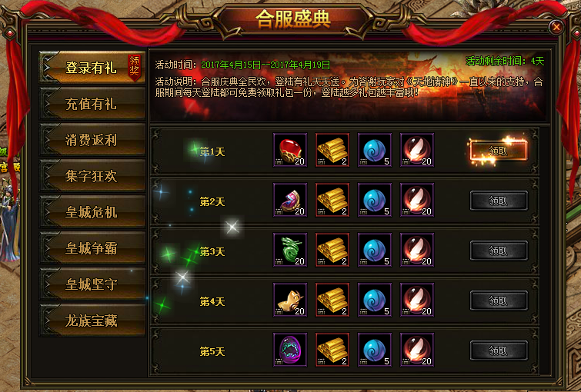Screen dimensions: 581x392
Task: Click the 领取 button for 第5天
Action: pos(499,350)
